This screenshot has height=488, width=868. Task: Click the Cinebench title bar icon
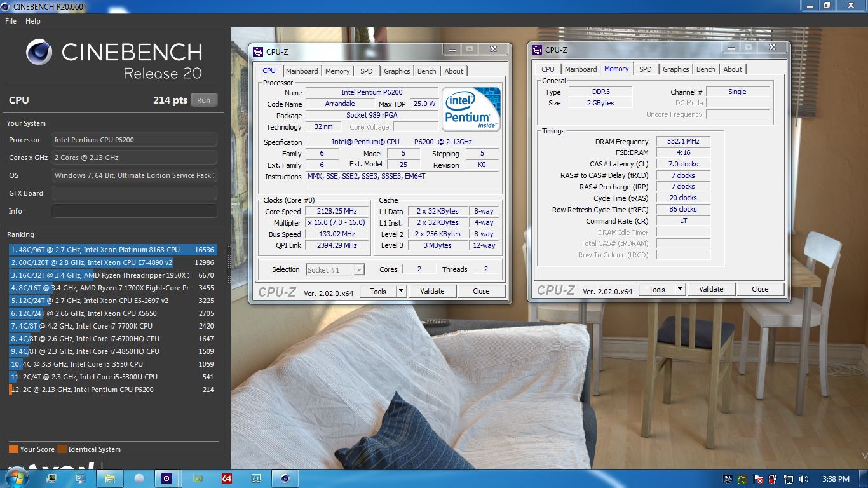tap(6, 6)
